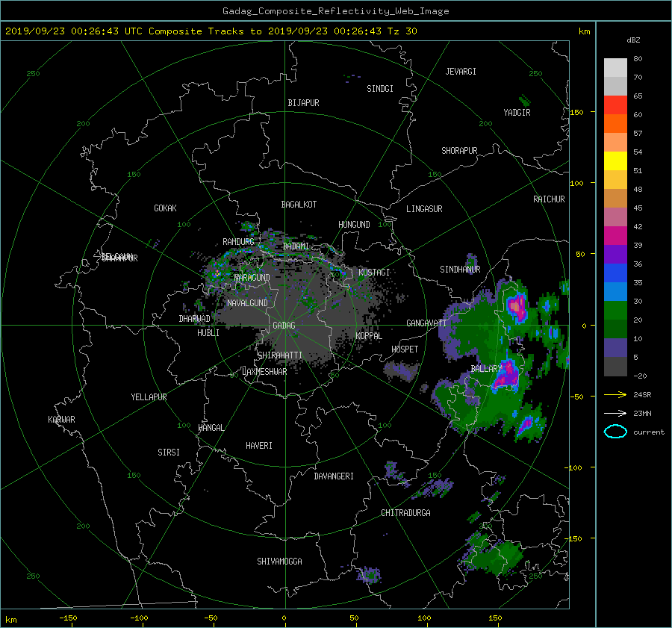
Task: Click the DHARWAD city label
Action: (194, 319)
